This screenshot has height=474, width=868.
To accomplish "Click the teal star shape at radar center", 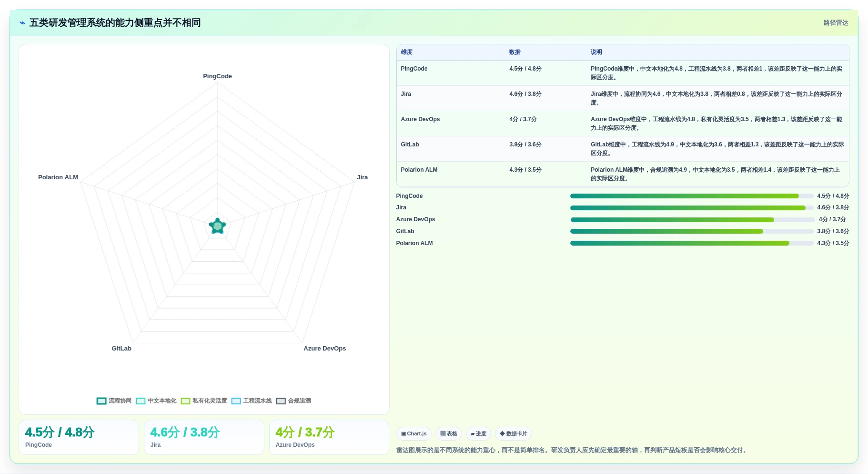I will tap(217, 226).
